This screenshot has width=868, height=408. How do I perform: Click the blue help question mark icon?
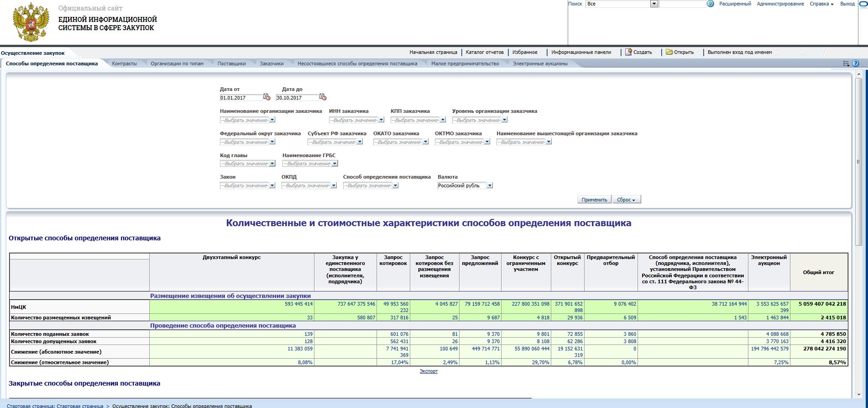856,64
